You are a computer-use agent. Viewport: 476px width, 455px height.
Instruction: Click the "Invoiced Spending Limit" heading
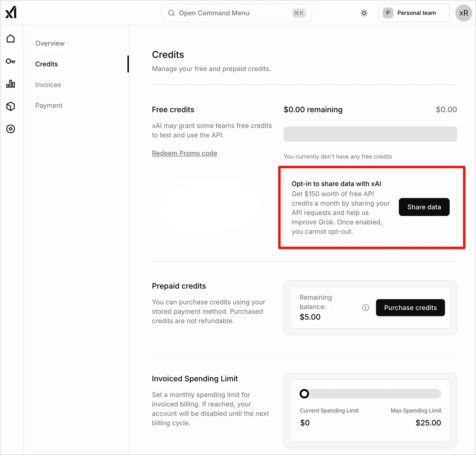click(x=195, y=379)
